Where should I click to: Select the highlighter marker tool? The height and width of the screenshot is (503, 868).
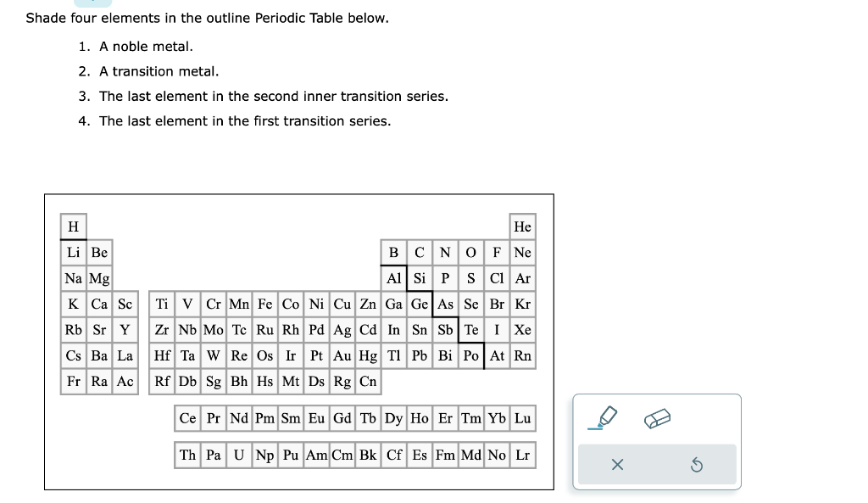(x=603, y=417)
